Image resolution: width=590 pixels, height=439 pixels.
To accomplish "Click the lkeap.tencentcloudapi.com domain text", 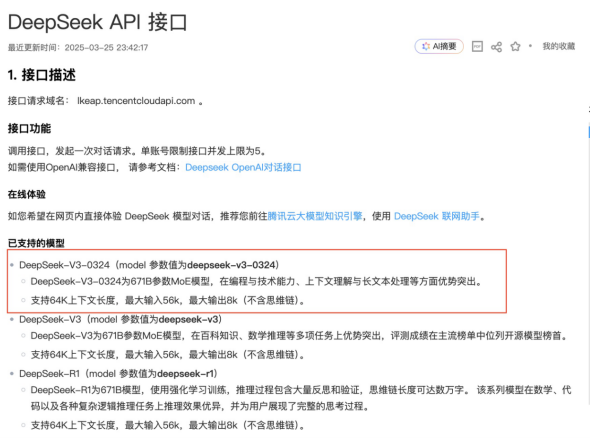I will (136, 101).
